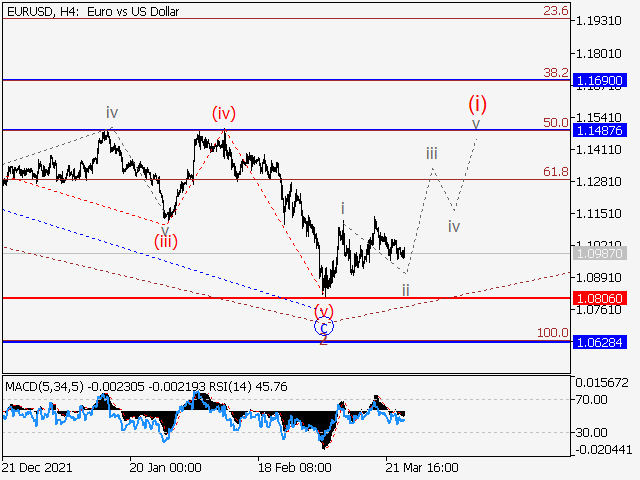Image resolution: width=640 pixels, height=480 pixels.
Task: Click the 0.015672 MACD scale value
Action: (602, 383)
